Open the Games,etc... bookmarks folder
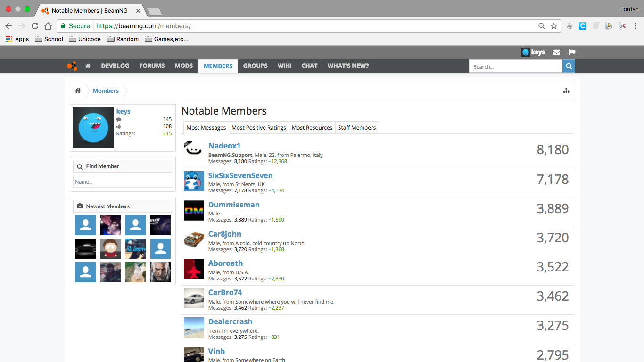Image resolution: width=644 pixels, height=362 pixels. point(166,39)
